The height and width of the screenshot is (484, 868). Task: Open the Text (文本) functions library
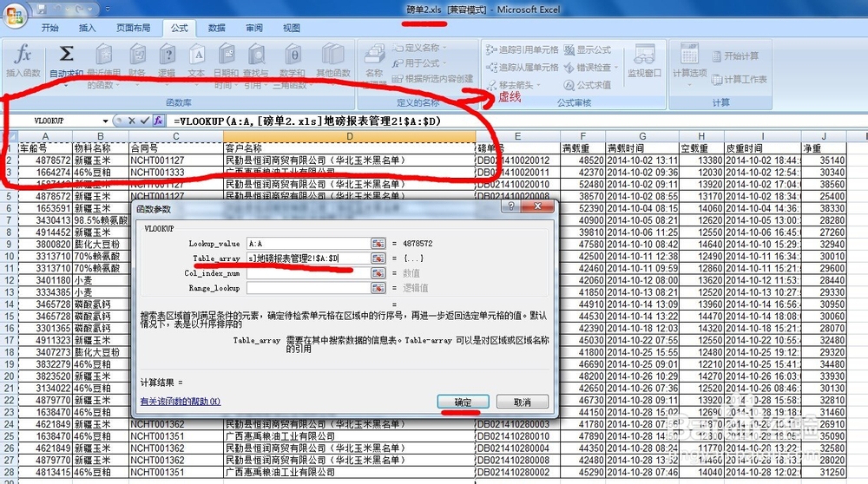coord(196,61)
